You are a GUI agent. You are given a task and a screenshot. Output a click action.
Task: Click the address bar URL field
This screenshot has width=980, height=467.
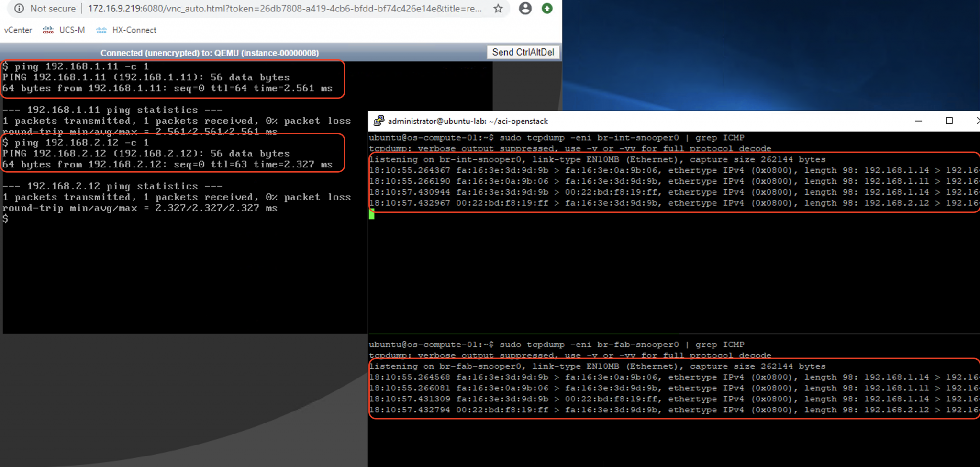pos(287,8)
